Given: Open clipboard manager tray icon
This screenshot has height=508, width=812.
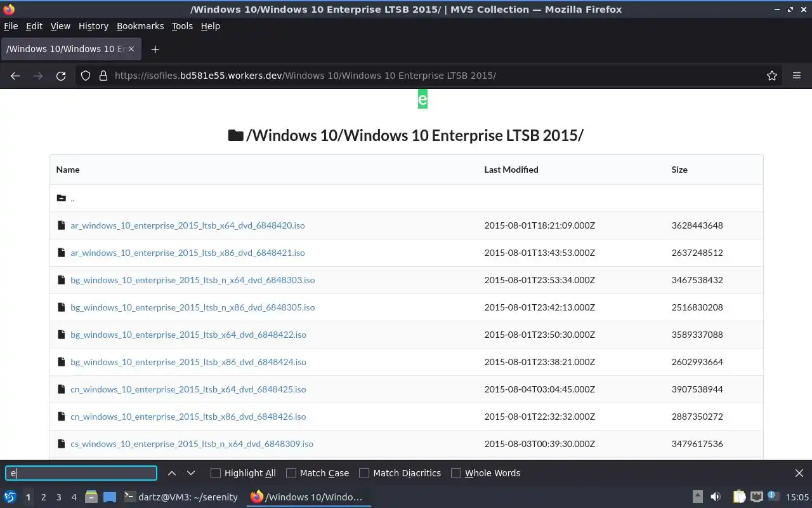Looking at the screenshot, I should [x=739, y=497].
